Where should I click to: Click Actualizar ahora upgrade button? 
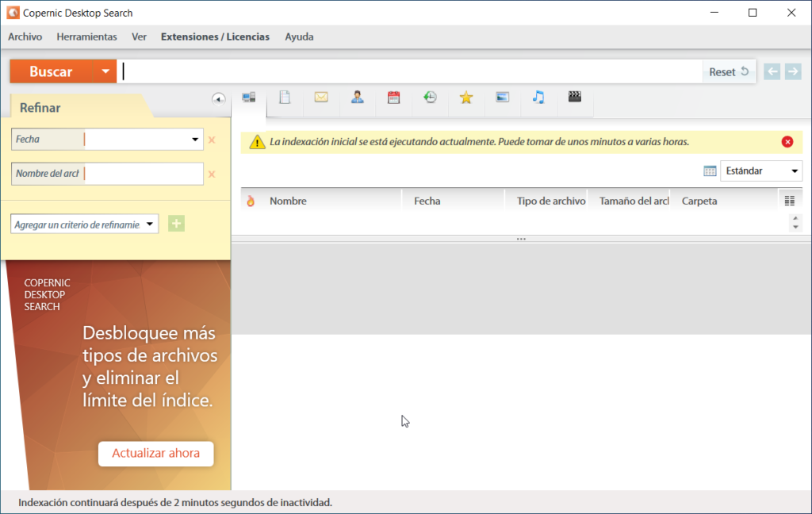[x=156, y=454]
